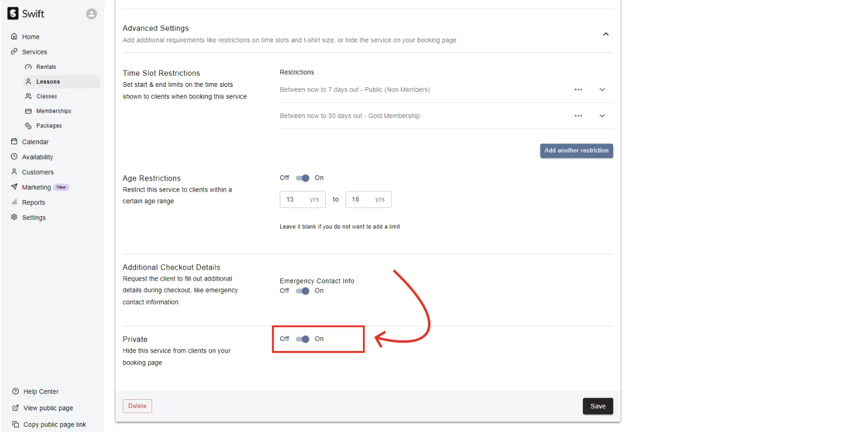Open the Calendar page

(x=36, y=142)
